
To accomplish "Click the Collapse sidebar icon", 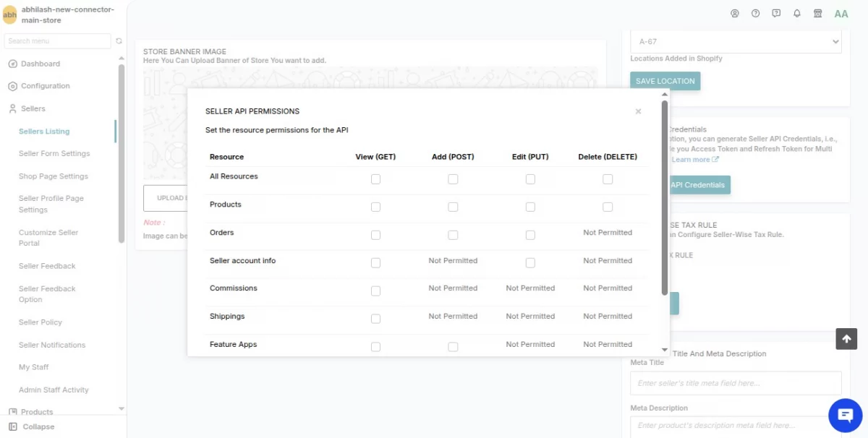I will (x=13, y=426).
